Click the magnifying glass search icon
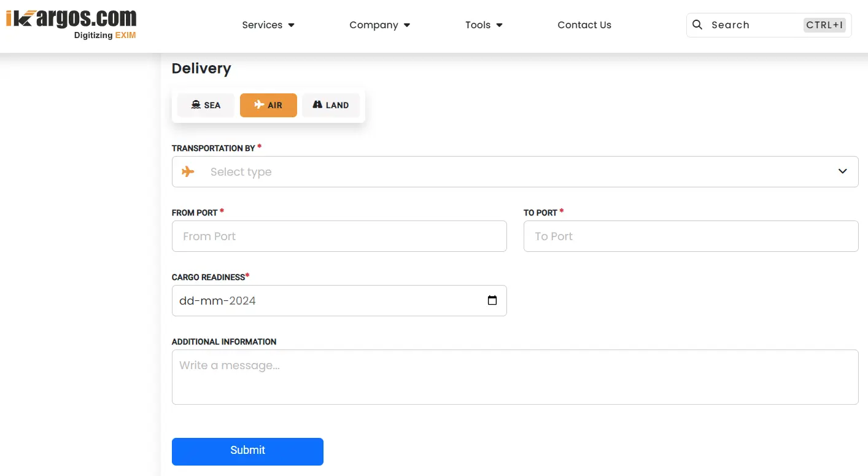Screen dimensions: 868x476 [x=697, y=25]
